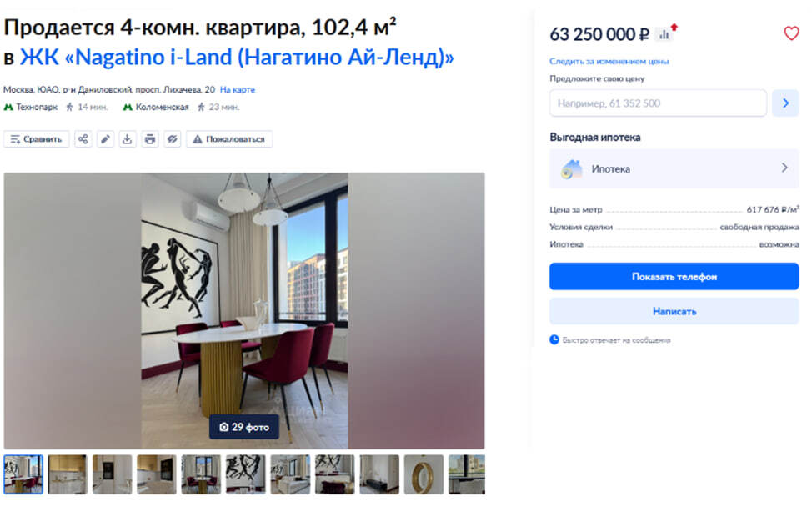812x507 pixels.
Task: Click the download icon in listing toolbar
Action: click(x=128, y=138)
